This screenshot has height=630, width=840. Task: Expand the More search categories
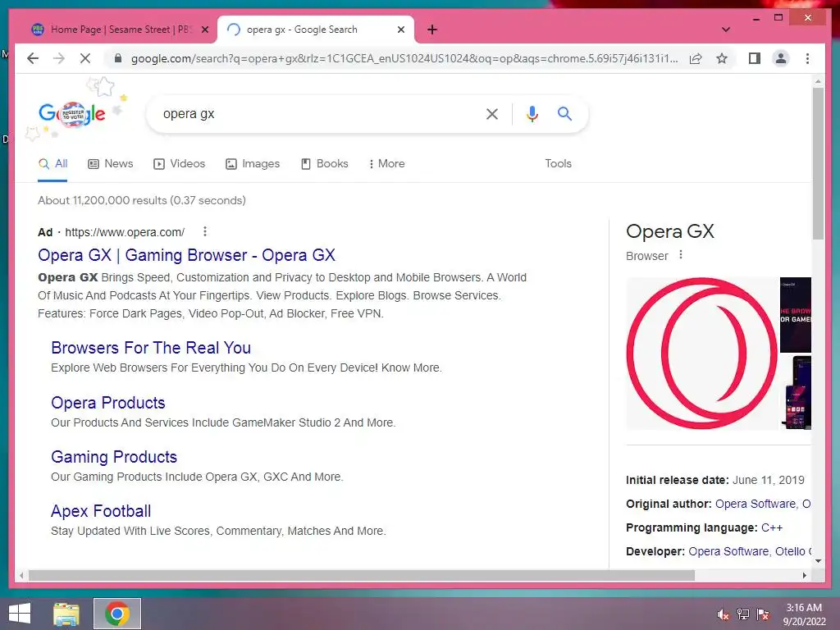[386, 164]
